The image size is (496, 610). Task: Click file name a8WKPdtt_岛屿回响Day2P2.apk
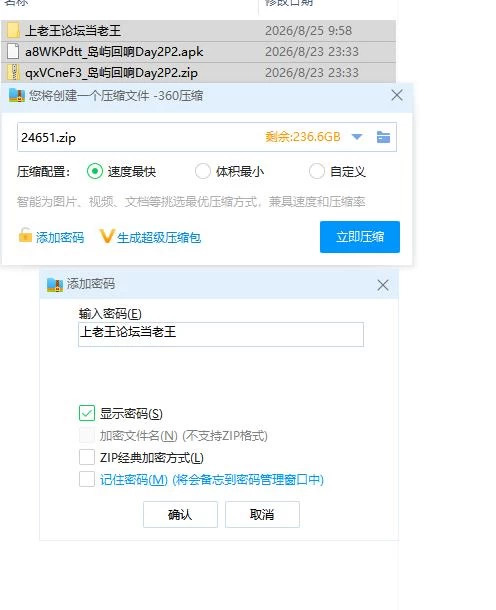click(x=114, y=52)
